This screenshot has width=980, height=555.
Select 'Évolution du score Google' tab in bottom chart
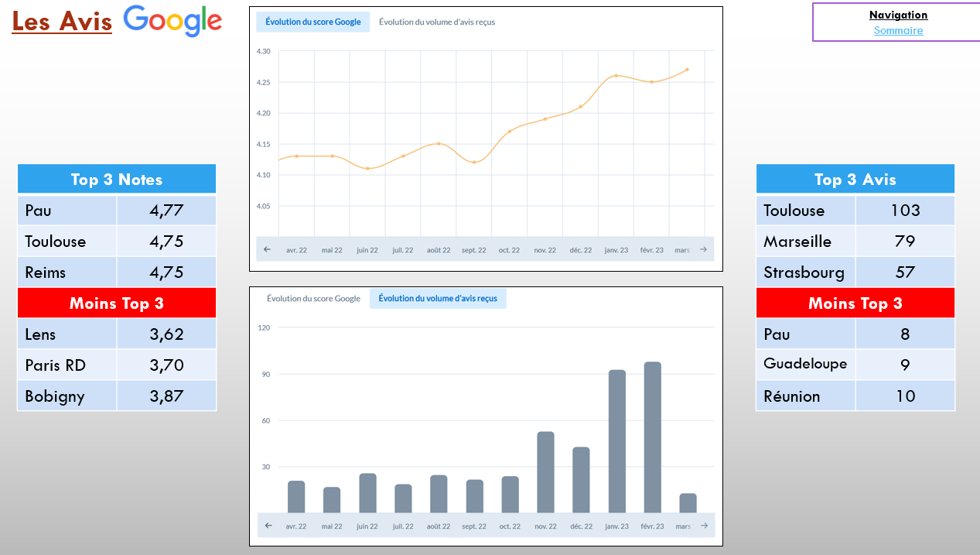[313, 298]
